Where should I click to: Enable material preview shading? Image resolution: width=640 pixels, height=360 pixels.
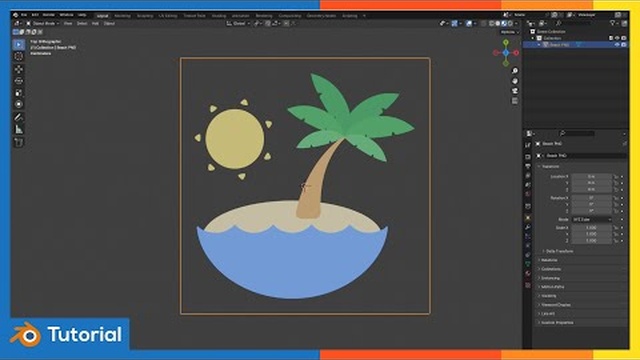504,24
